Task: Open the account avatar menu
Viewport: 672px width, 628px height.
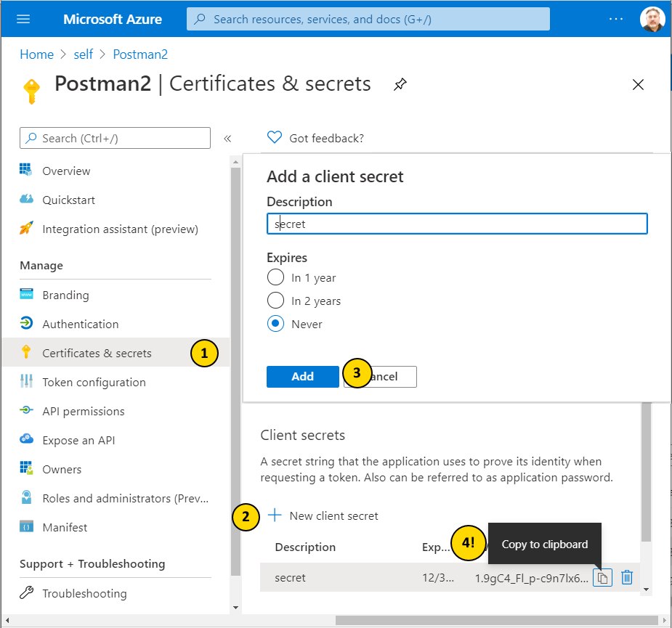Action: (x=652, y=19)
